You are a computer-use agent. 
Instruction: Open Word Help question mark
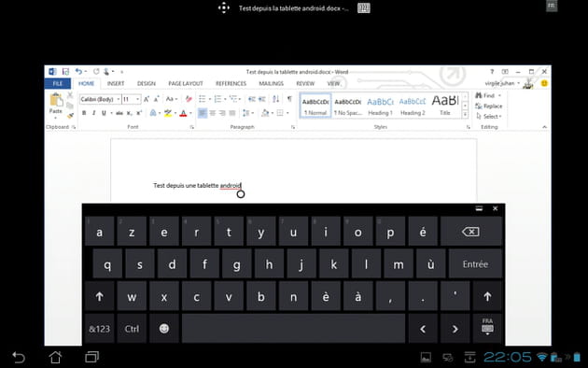(492, 71)
